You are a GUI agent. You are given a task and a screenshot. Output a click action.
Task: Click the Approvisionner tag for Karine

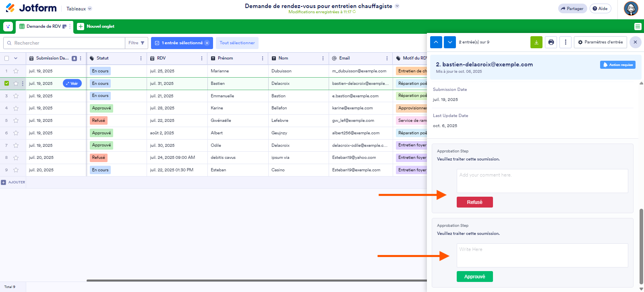pos(412,108)
